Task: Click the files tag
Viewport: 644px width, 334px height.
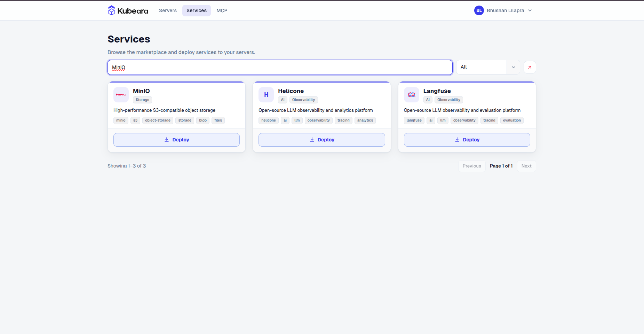Action: tap(218, 121)
